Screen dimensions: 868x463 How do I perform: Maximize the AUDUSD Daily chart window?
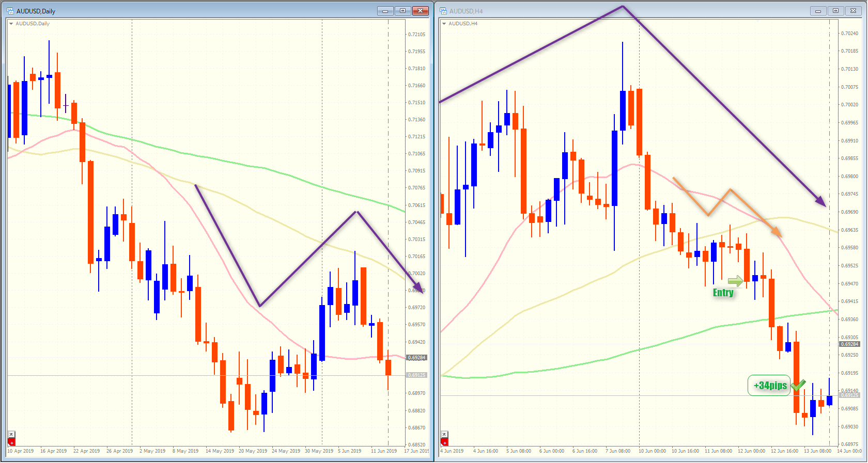point(403,11)
